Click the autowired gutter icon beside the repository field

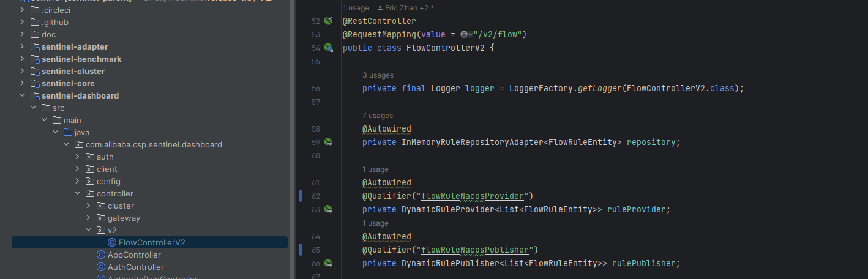[x=328, y=142]
